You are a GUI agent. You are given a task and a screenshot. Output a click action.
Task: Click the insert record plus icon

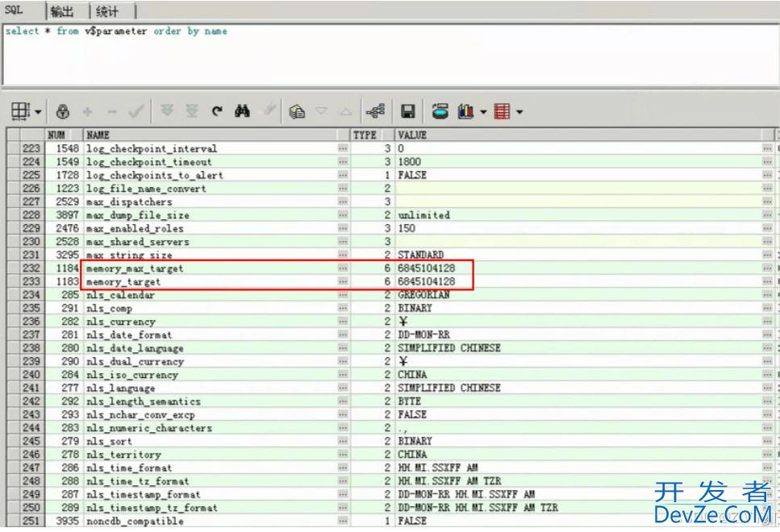tap(88, 112)
